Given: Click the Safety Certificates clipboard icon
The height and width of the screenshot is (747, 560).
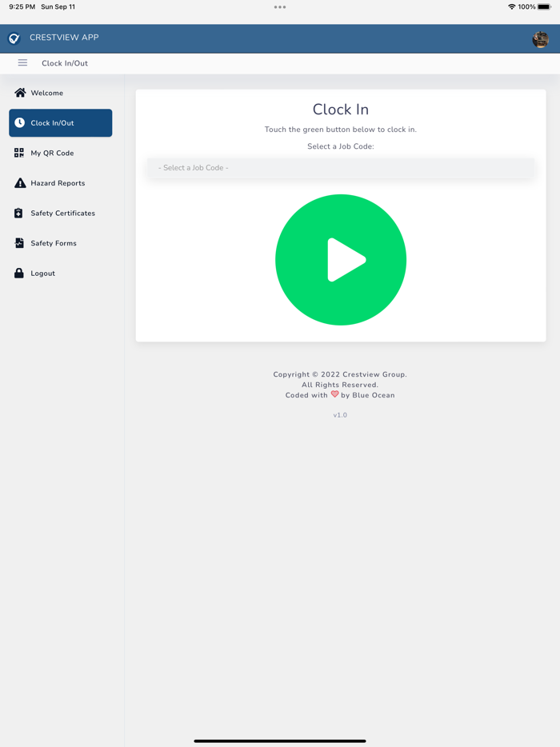Looking at the screenshot, I should (18, 213).
